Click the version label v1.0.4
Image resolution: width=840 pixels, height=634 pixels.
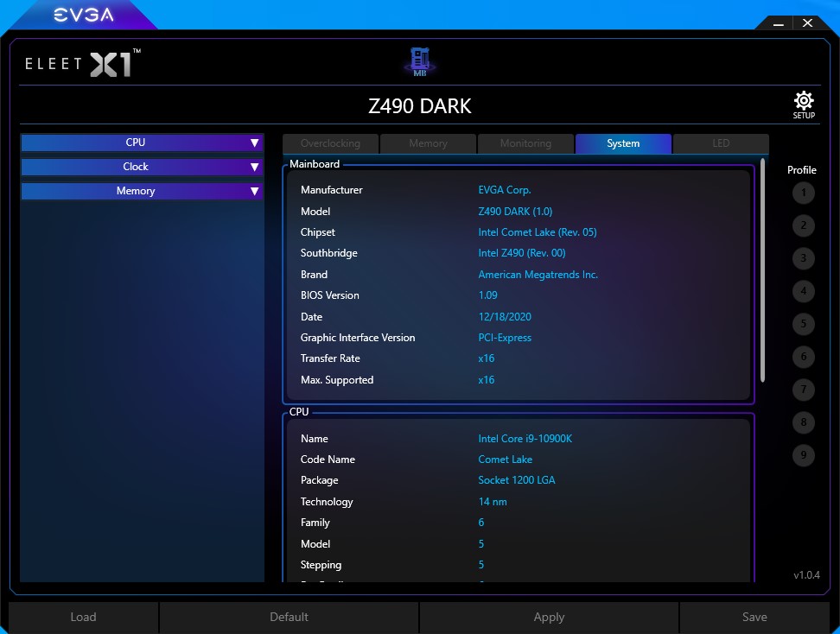[807, 575]
